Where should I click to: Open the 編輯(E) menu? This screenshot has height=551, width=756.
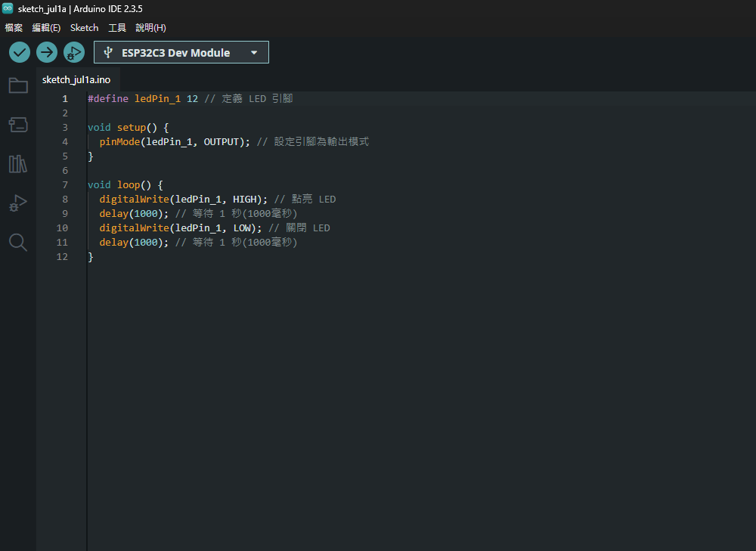pos(46,28)
